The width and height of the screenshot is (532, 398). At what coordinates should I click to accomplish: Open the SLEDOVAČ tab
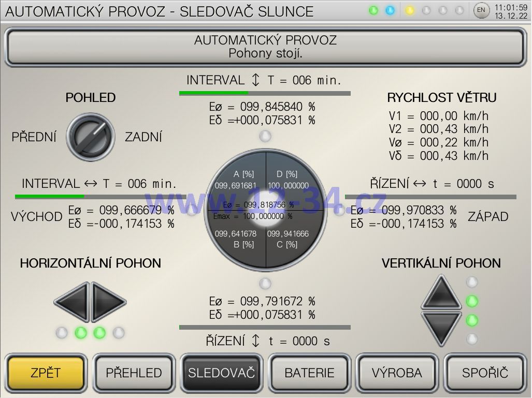[222, 373]
